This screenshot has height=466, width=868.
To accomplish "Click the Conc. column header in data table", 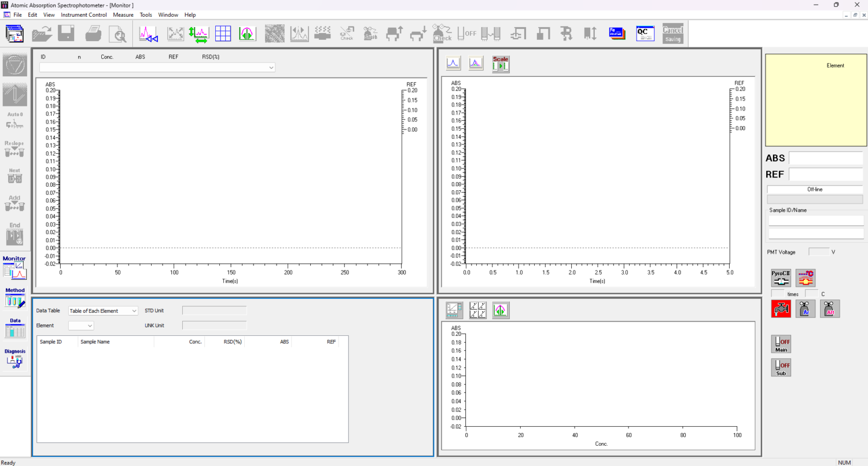I will [179, 342].
